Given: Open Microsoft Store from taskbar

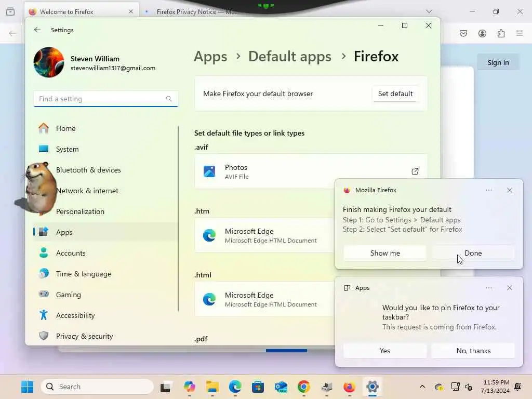Looking at the screenshot, I should (x=258, y=387).
